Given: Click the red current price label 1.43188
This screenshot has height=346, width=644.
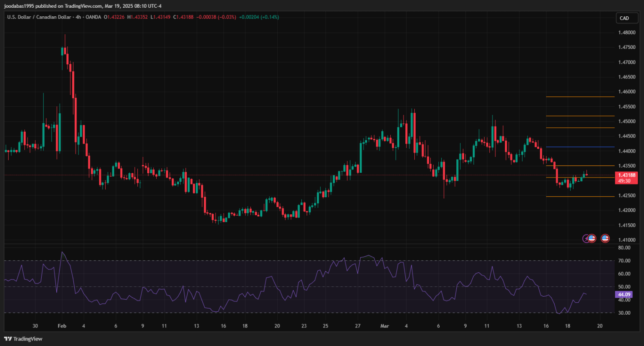Looking at the screenshot, I should [626, 175].
